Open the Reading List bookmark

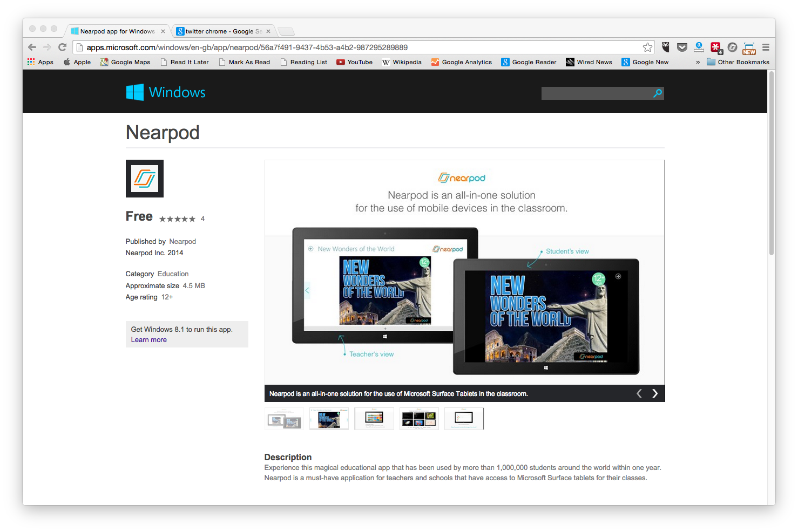pyautogui.click(x=304, y=62)
